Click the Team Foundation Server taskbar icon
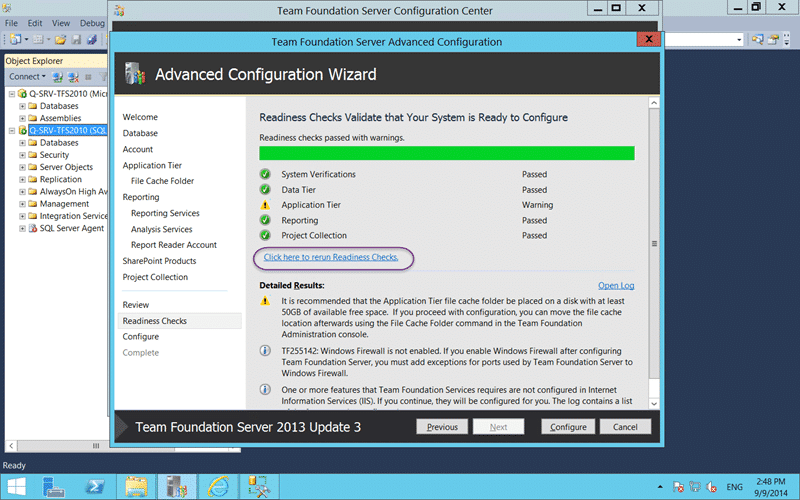The width and height of the screenshot is (800, 500). (177, 487)
